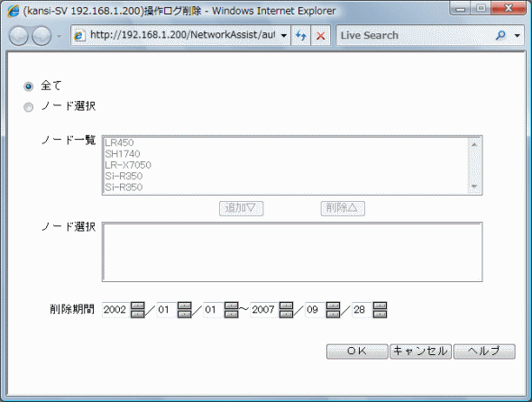The height and width of the screenshot is (402, 532).
Task: Click the node list scroll down arrow
Action: tap(474, 187)
